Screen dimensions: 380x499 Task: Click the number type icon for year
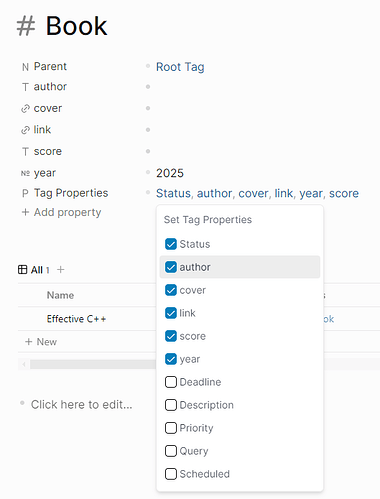point(25,173)
